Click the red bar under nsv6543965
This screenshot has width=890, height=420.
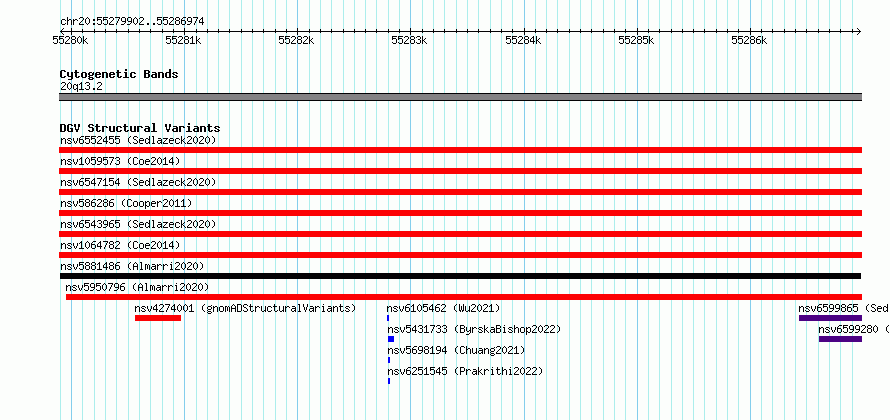pyautogui.click(x=460, y=234)
